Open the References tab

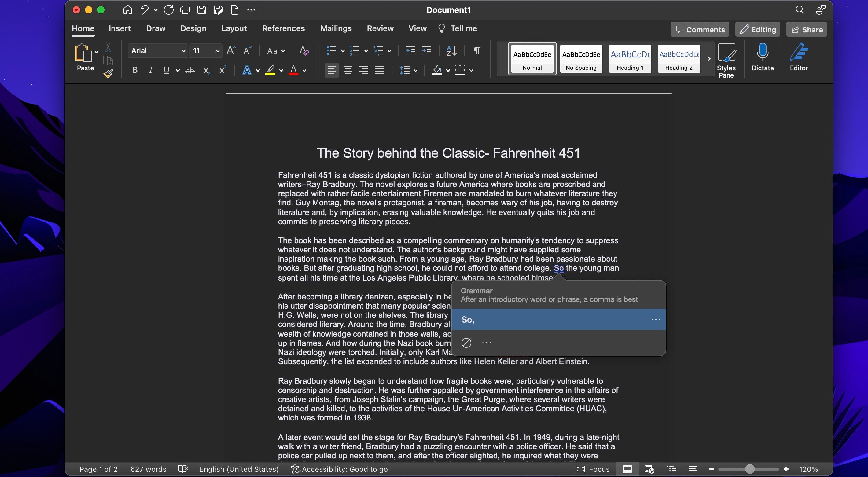click(283, 28)
